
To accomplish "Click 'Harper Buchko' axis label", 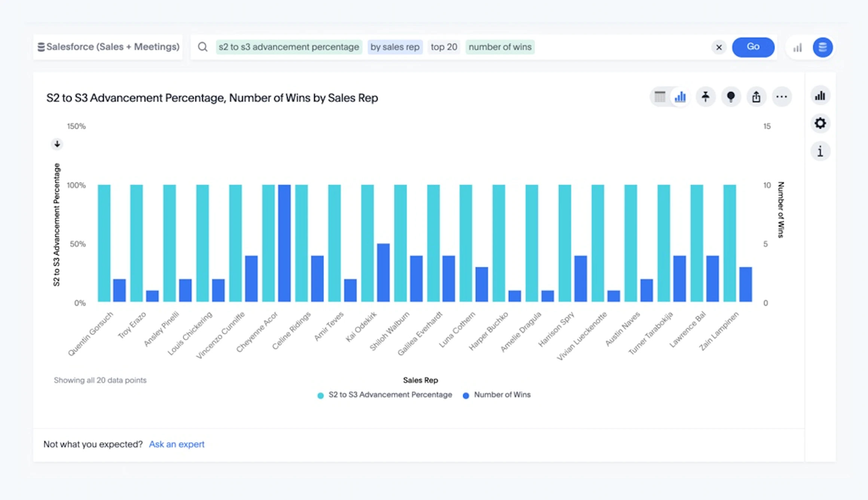I will 488,331.
